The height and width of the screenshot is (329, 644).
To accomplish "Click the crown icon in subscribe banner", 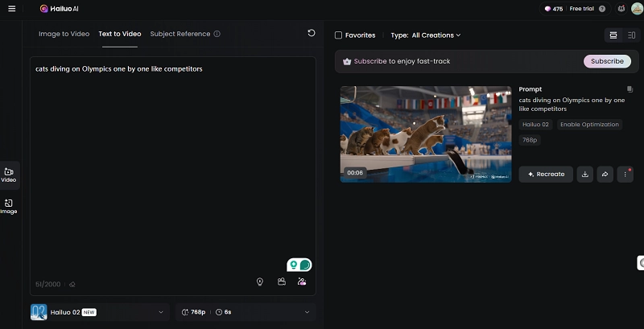I will pyautogui.click(x=347, y=61).
